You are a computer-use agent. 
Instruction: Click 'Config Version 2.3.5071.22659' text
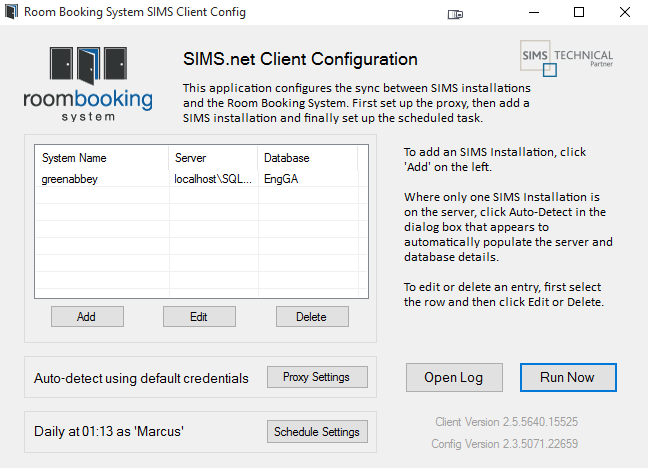[505, 444]
